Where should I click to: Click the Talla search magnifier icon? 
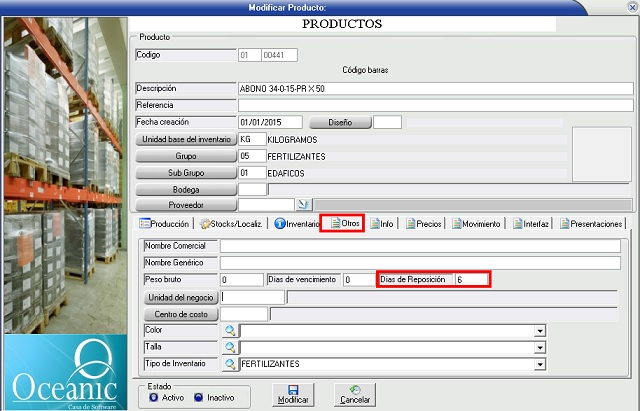pyautogui.click(x=229, y=348)
